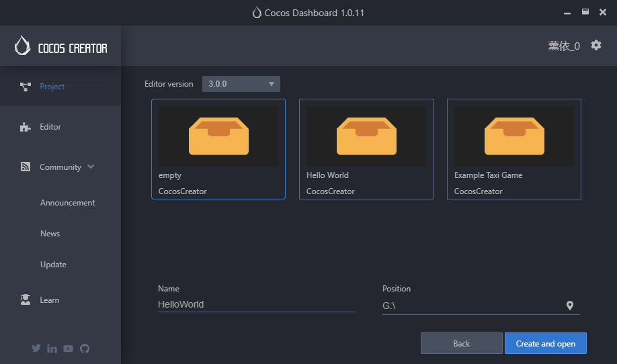Select the empty project template

point(218,149)
